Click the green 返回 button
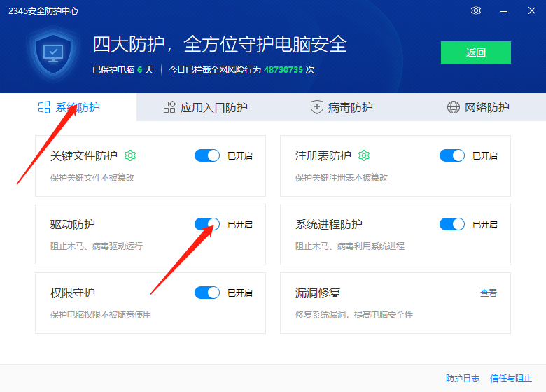 click(476, 52)
